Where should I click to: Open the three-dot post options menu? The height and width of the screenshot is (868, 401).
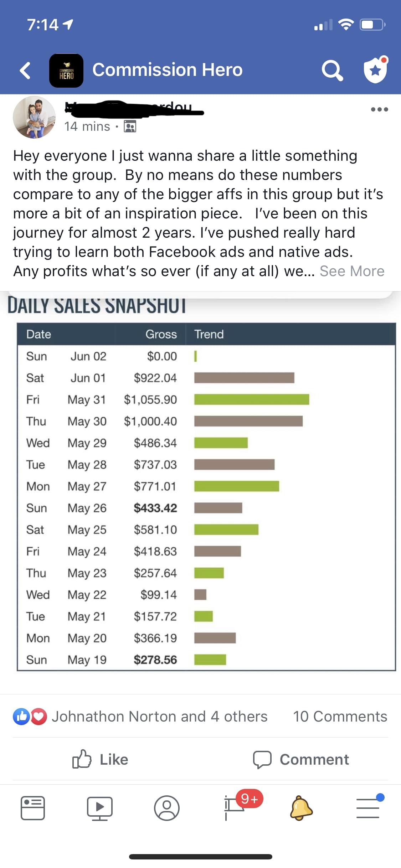coord(379,109)
